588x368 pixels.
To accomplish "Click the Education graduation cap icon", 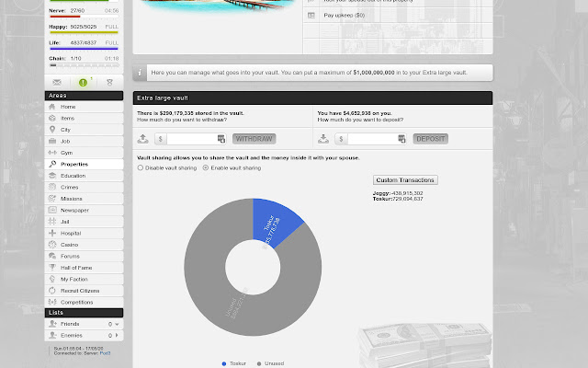I will click(52, 176).
